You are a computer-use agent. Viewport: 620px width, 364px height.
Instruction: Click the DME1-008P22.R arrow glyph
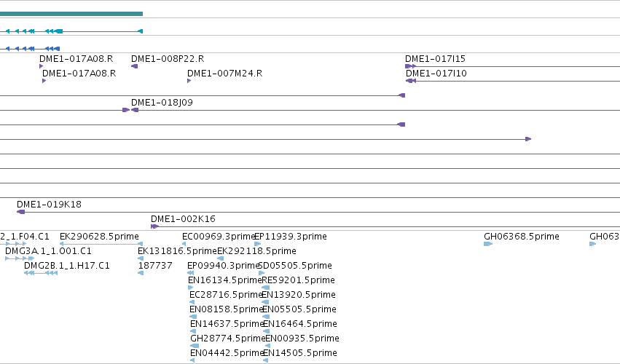pos(135,66)
